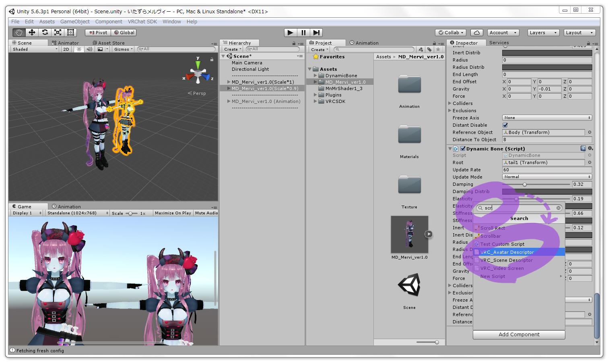Disable the Dynamic Bone script checkbox
This screenshot has width=610, height=364.
tap(463, 148)
